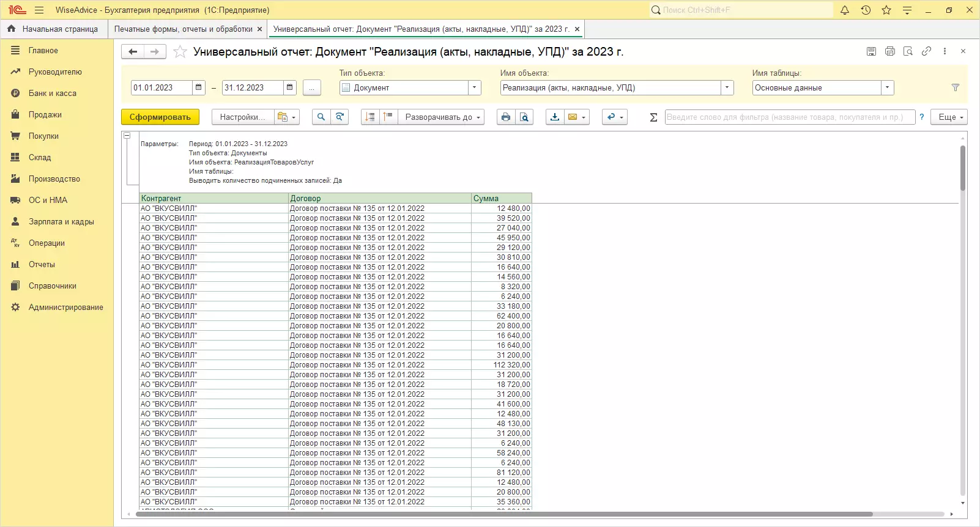Open the Настройки... button
The image size is (980, 527).
point(242,117)
